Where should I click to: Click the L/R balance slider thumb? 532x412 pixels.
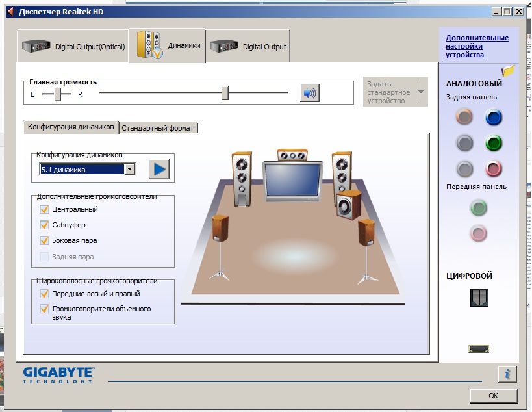click(x=58, y=94)
